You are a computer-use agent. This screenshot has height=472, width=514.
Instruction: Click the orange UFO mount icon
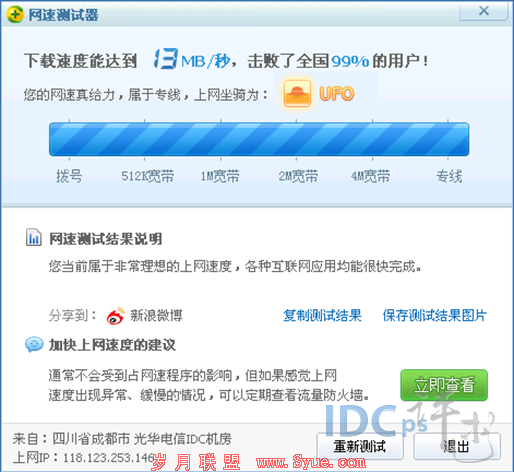[297, 94]
